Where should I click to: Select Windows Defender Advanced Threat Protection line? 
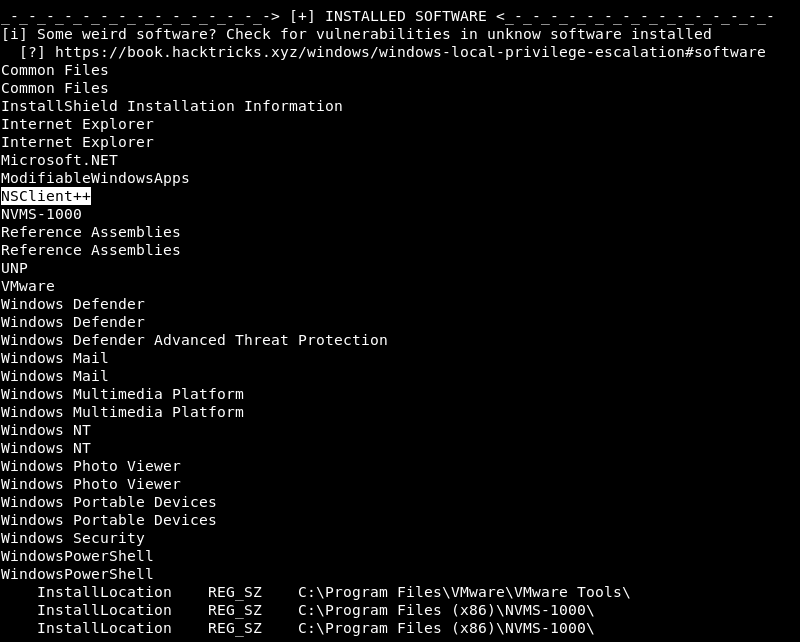pyautogui.click(x=194, y=340)
